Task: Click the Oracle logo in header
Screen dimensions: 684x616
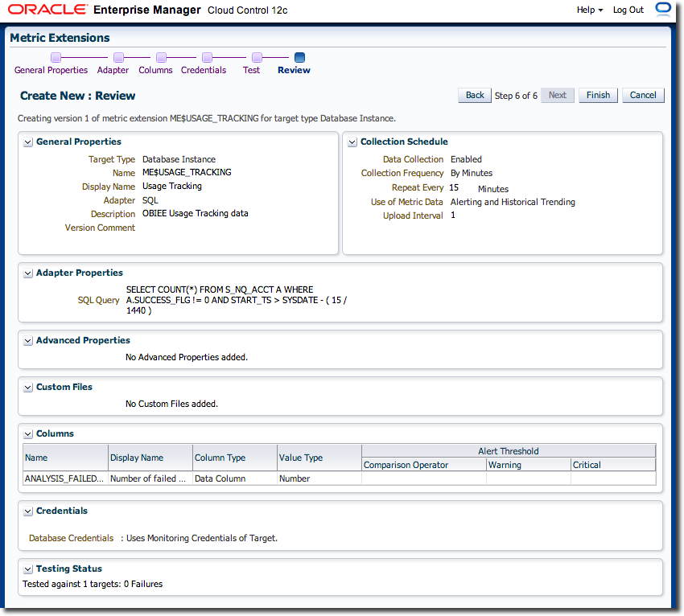Action: click(x=47, y=10)
